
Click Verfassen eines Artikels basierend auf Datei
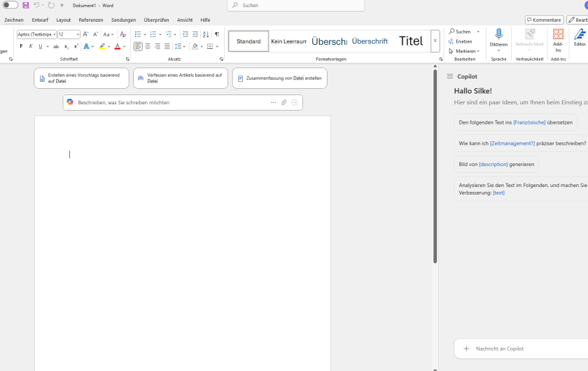181,78
